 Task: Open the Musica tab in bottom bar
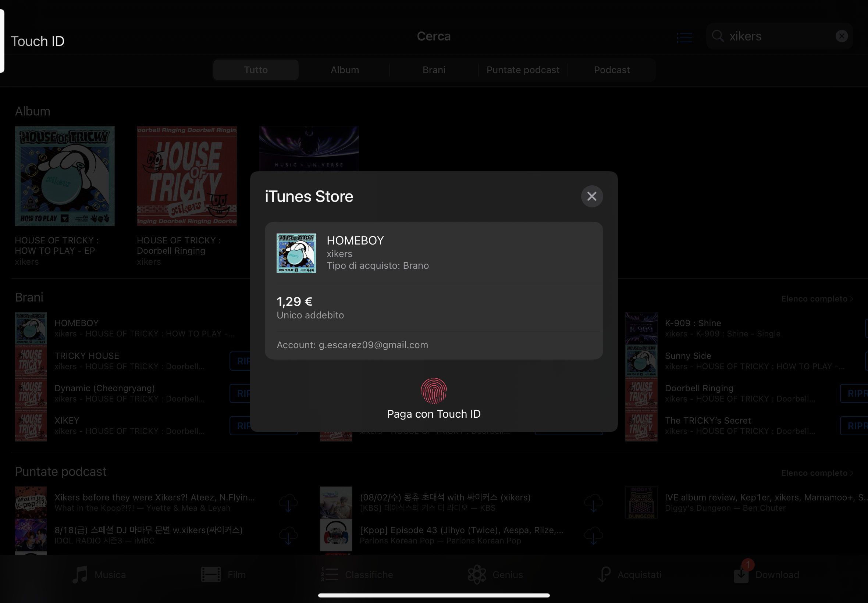coord(99,574)
